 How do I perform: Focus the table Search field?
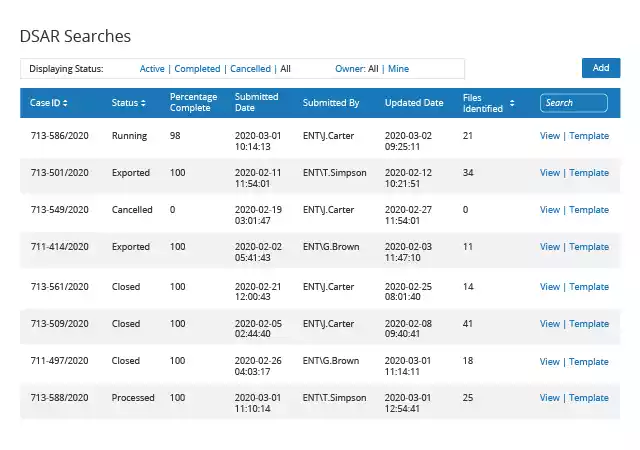573,103
